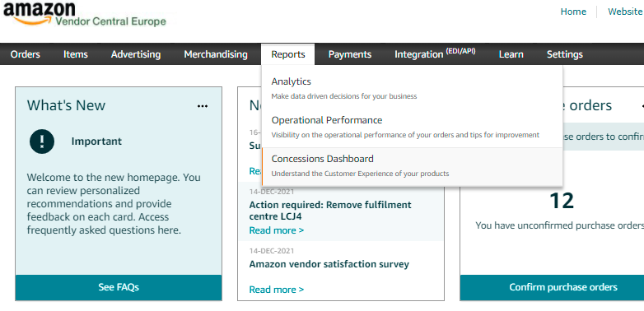This screenshot has width=644, height=311.
Task: Open the Advertising menu
Action: click(136, 54)
